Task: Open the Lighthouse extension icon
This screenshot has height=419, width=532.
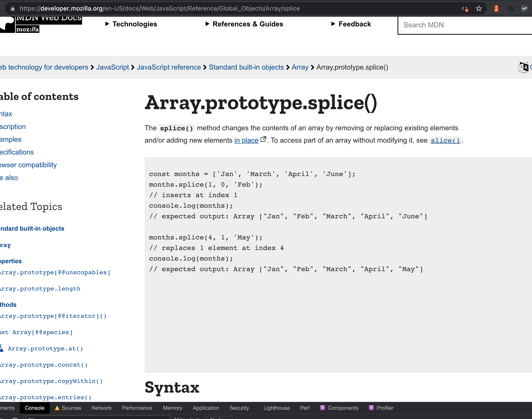Action: coord(496,9)
